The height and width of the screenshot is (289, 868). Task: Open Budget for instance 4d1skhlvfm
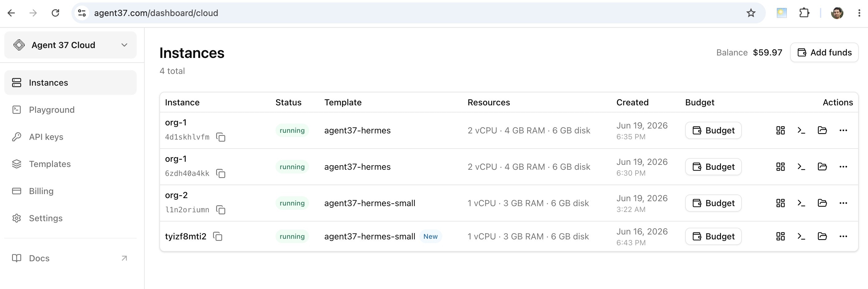coord(713,131)
